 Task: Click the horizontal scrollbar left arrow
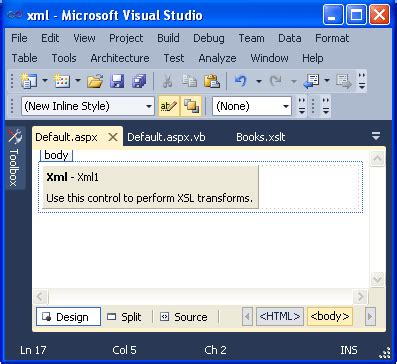(41, 296)
